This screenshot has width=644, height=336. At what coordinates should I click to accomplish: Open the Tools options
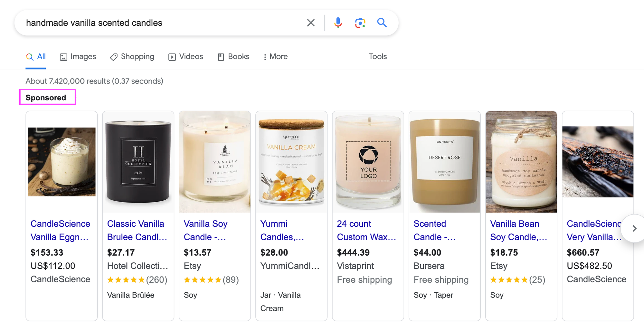[377, 57]
